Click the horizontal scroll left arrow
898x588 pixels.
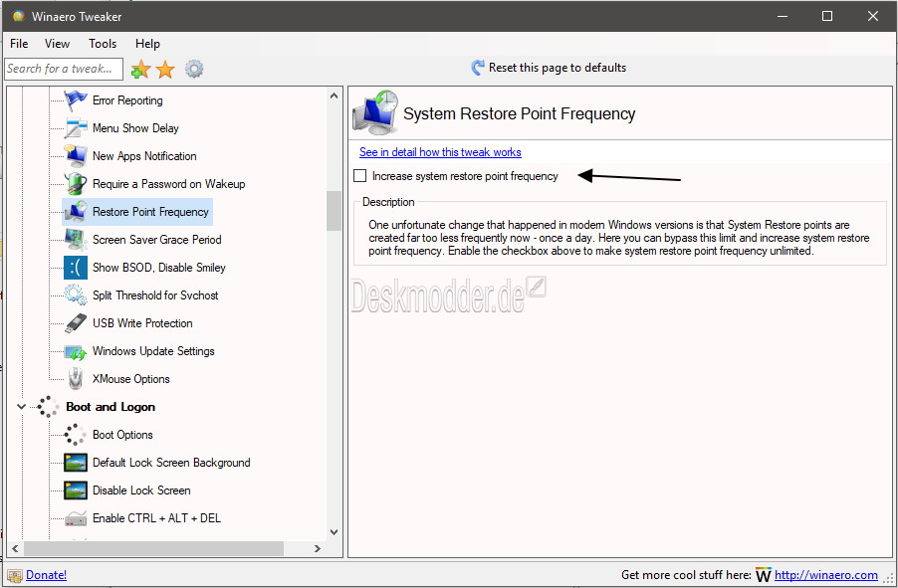tap(16, 548)
